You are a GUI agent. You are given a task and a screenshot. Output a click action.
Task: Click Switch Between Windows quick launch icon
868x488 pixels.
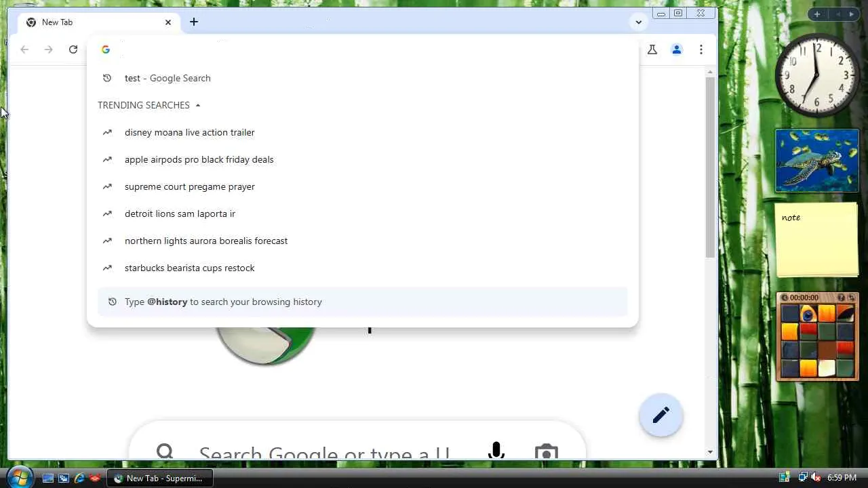64,478
